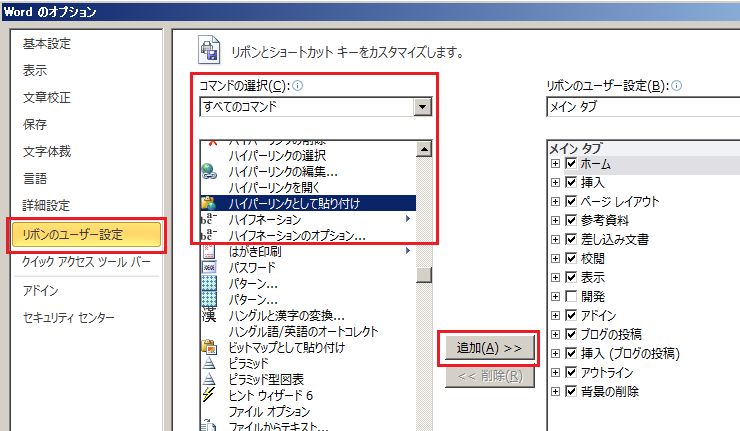Click the ピラミッド icon
This screenshot has height=431, width=740.
tap(209, 363)
